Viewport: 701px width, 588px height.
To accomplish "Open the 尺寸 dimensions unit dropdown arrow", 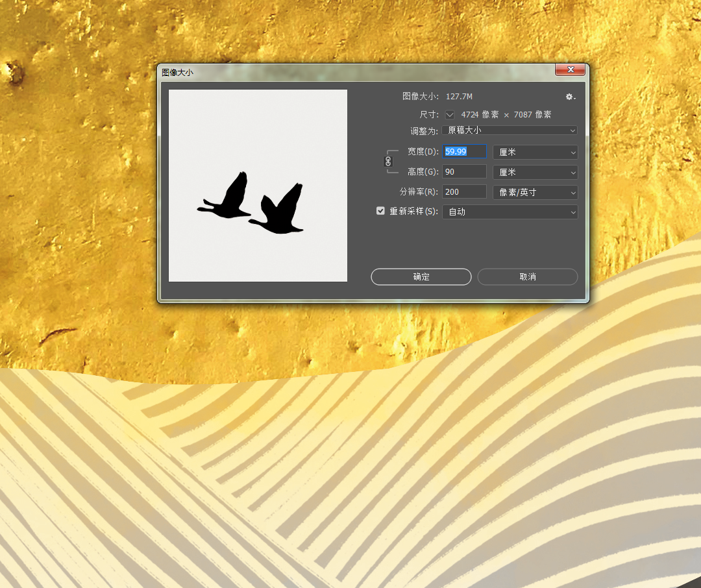I will click(x=450, y=115).
